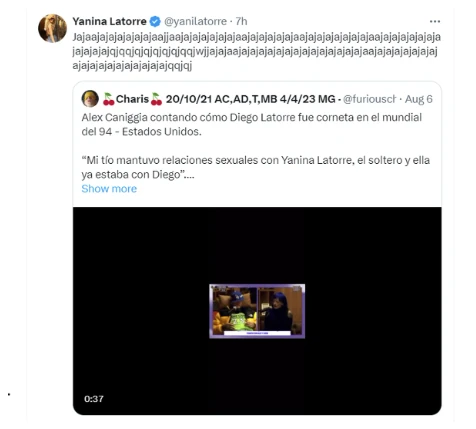This screenshot has height=429, width=476.
Task: Click the cherry emoji before Charis
Action: [108, 99]
